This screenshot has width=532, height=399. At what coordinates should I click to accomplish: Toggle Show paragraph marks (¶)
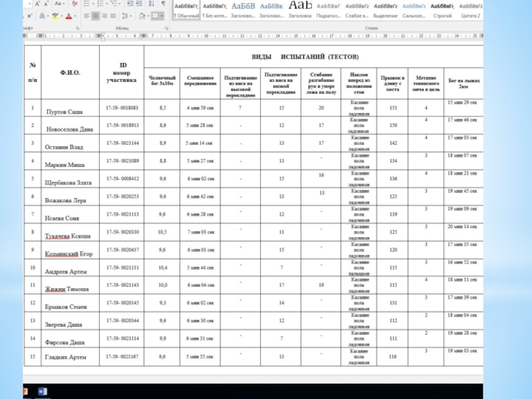click(164, 4)
